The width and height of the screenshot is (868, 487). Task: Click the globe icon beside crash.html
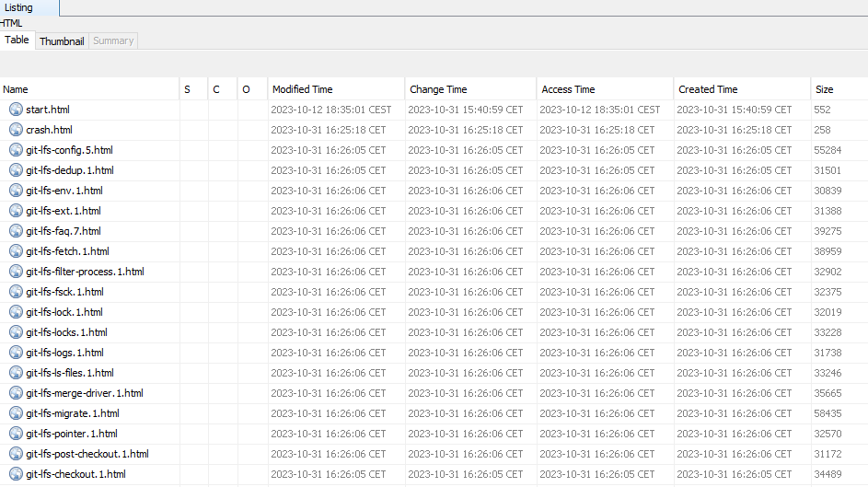[x=16, y=130]
